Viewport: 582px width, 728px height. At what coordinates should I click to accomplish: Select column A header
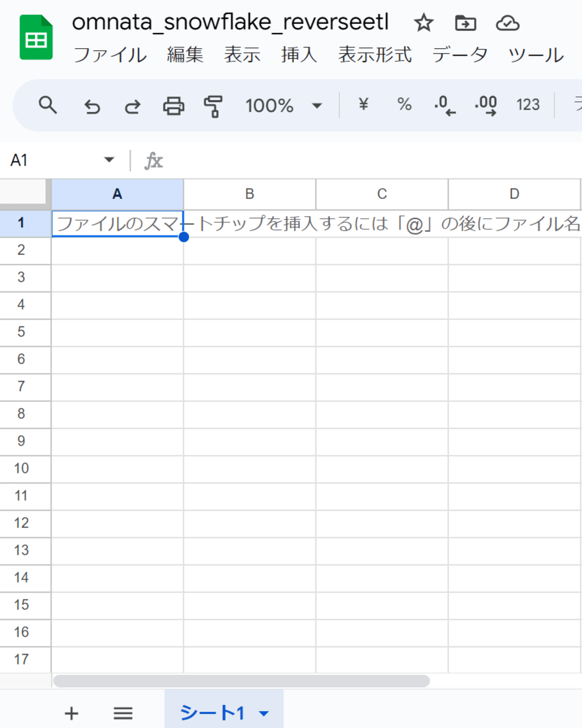[117, 194]
